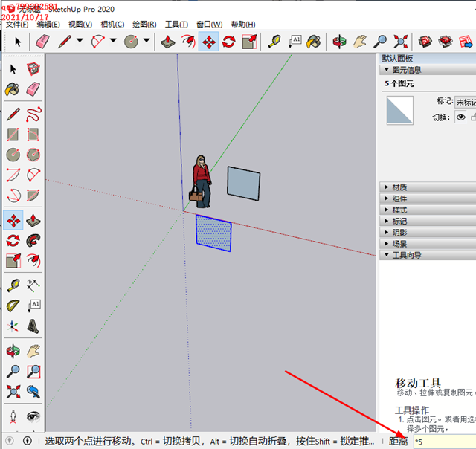The height and width of the screenshot is (449, 476).
Task: Expand the 样式 panel
Action: pyautogui.click(x=428, y=210)
